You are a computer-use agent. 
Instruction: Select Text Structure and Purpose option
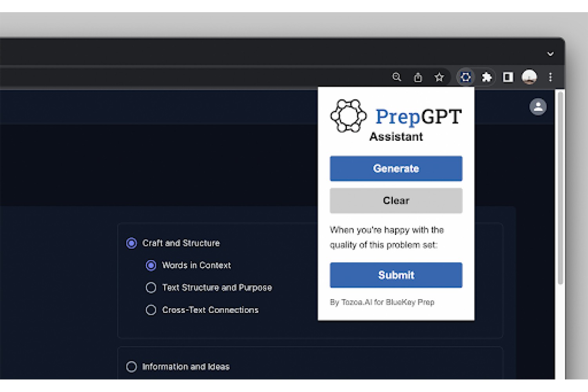click(151, 288)
